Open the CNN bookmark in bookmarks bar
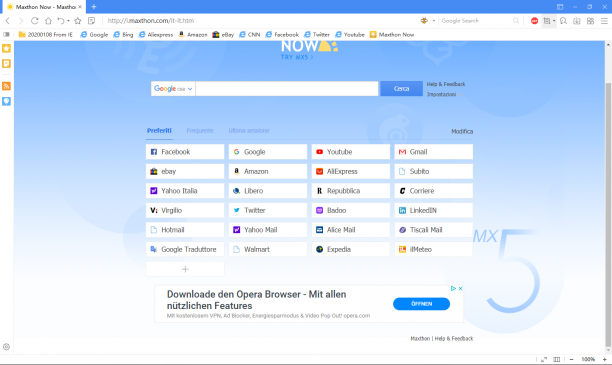The image size is (612, 365). 249,35
